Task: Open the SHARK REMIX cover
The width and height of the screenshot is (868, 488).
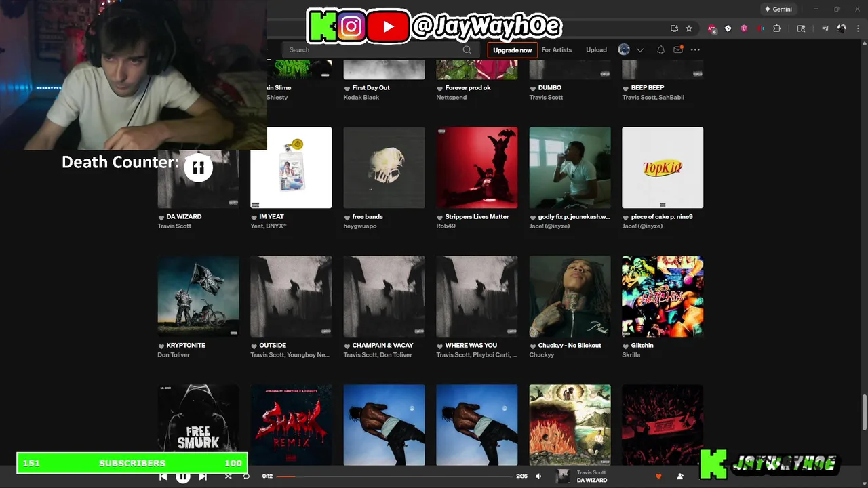Action: coord(291,425)
